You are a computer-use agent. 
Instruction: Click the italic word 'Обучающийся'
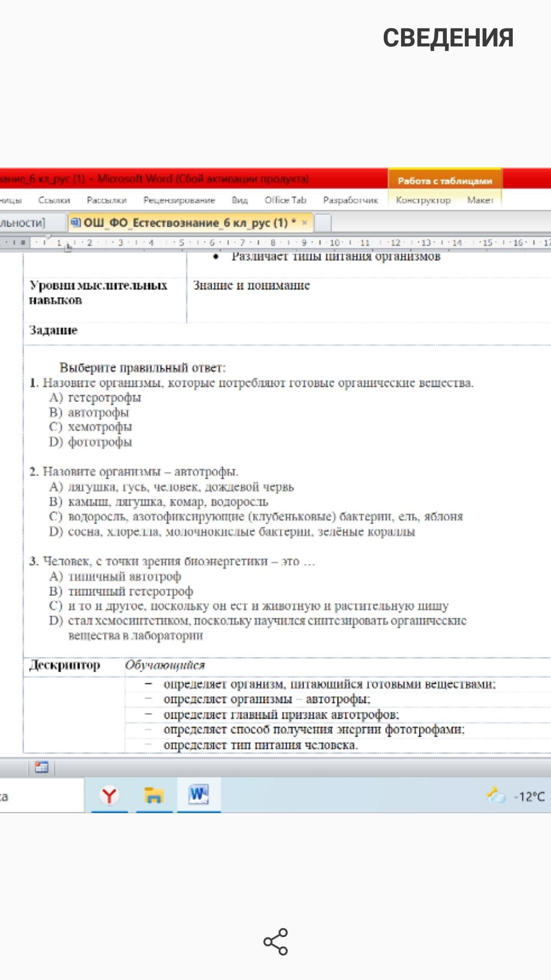(165, 665)
